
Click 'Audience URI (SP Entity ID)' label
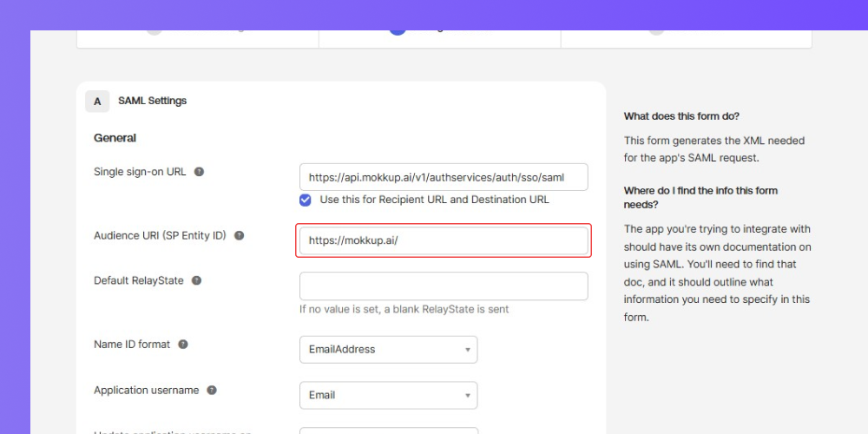coord(160,235)
